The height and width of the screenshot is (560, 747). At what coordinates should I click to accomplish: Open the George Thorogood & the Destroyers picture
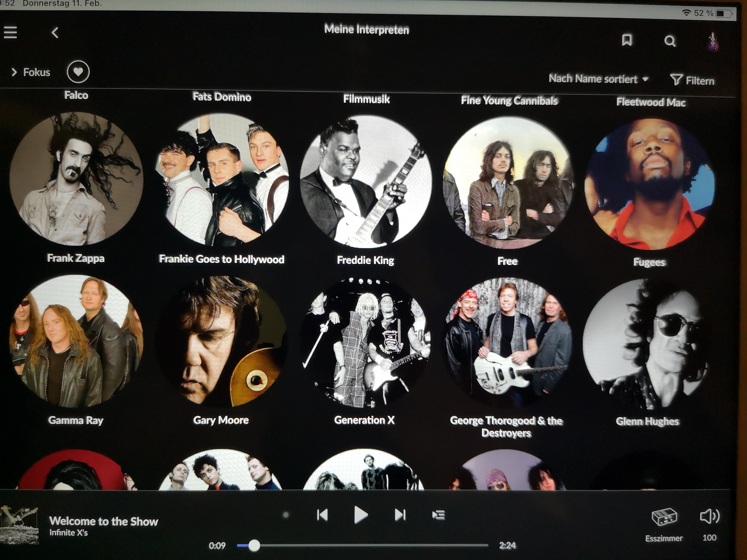point(507,343)
